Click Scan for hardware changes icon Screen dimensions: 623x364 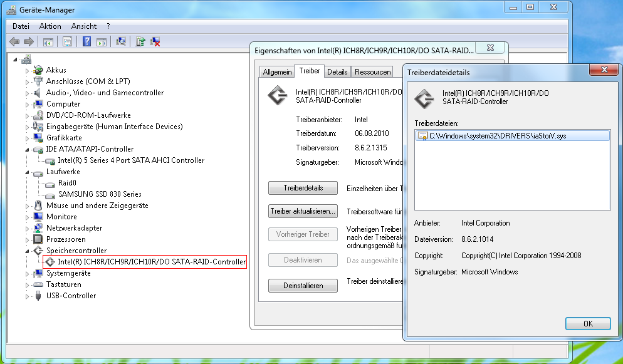click(121, 41)
